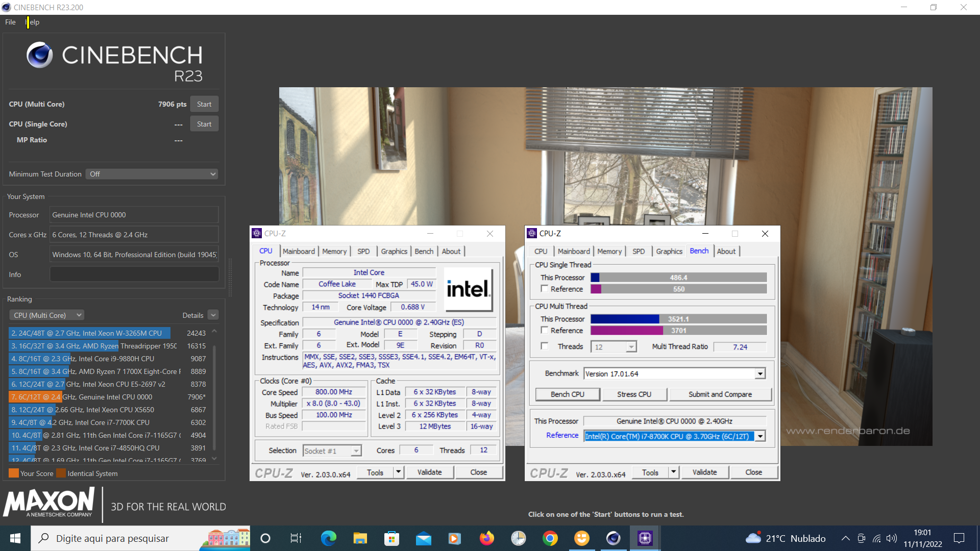This screenshot has height=551, width=980.
Task: Enable Reference checkbox under CPU Multi Thread
Action: [545, 330]
